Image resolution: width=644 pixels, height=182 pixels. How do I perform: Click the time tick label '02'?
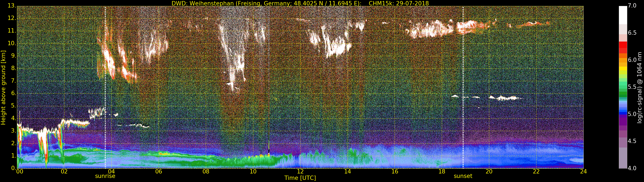(64, 171)
